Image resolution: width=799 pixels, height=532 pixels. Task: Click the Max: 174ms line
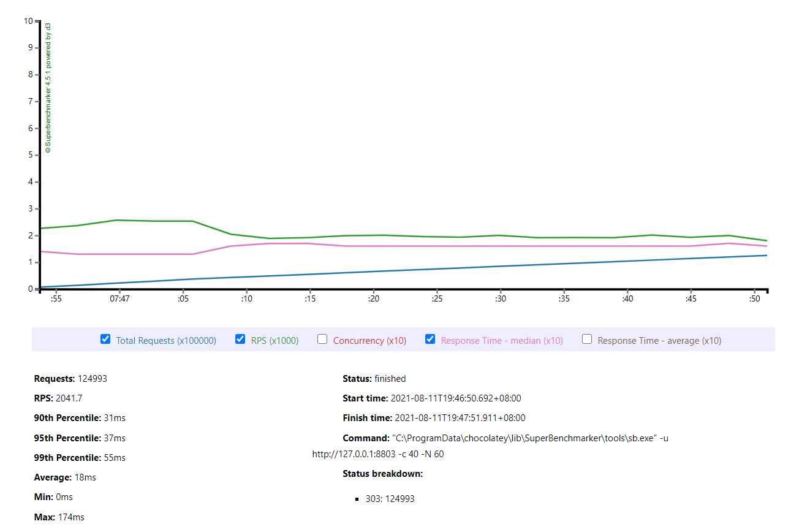click(x=59, y=517)
